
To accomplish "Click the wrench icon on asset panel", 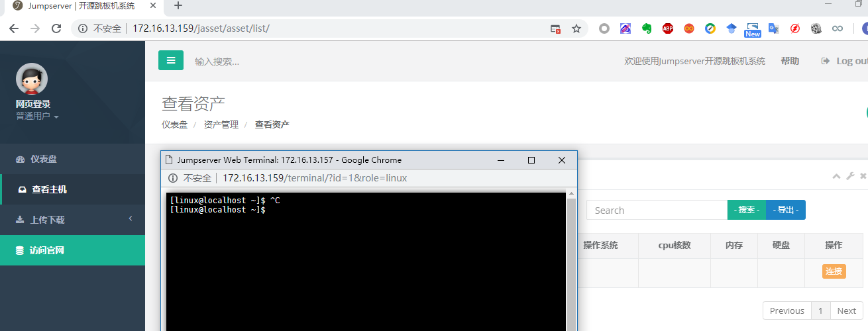I will click(x=850, y=176).
